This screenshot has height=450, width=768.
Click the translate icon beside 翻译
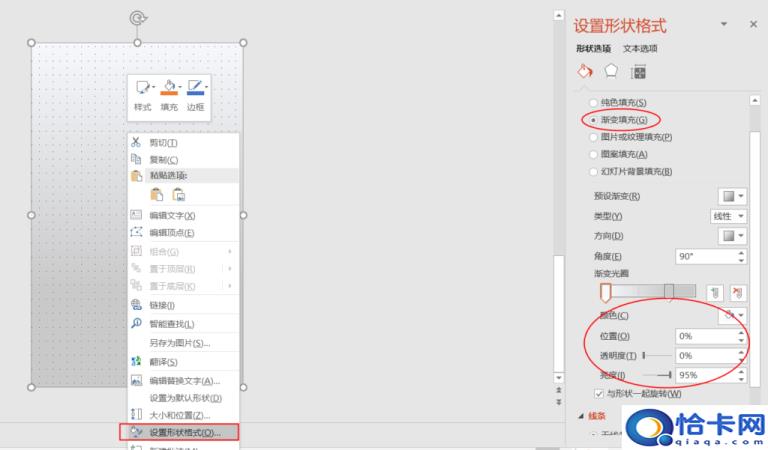pos(136,361)
